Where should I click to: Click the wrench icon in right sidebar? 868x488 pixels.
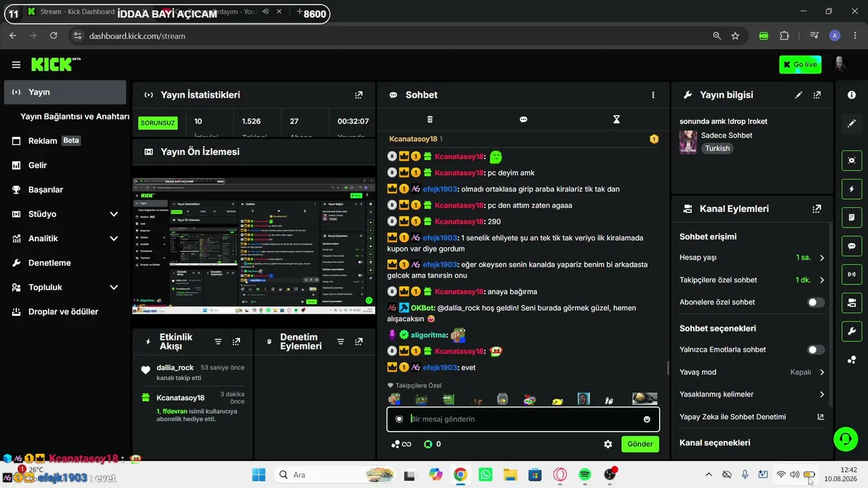click(x=852, y=331)
